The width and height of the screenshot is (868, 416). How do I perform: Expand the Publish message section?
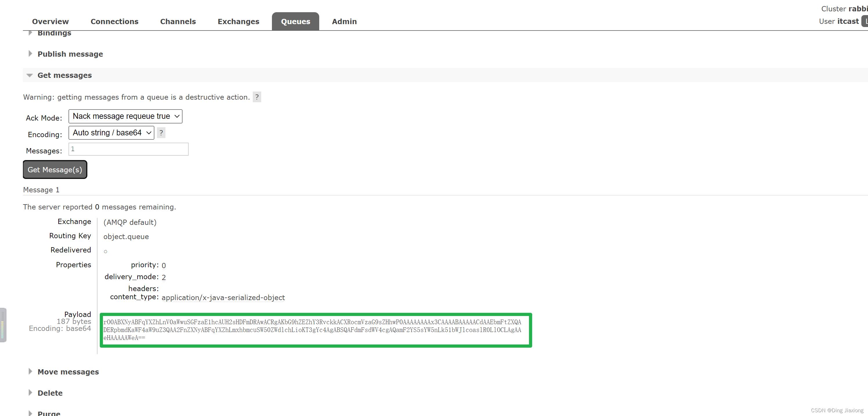click(x=70, y=54)
